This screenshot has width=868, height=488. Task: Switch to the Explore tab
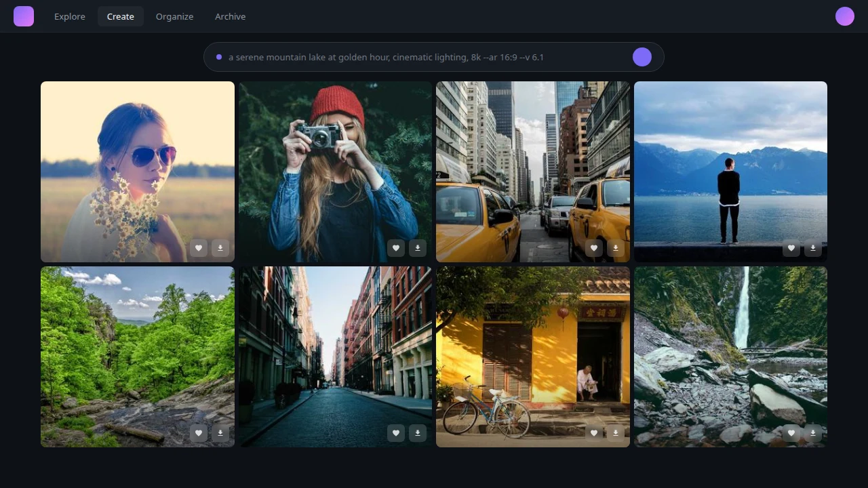click(x=70, y=16)
